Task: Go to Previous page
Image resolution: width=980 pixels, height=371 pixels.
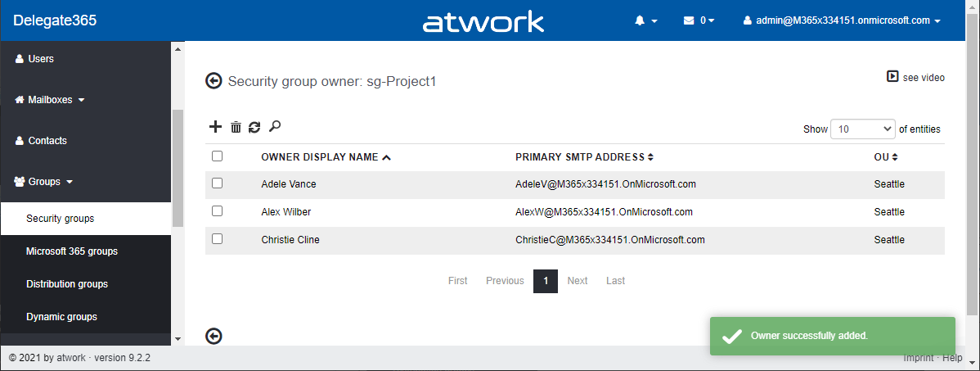Action: point(505,281)
